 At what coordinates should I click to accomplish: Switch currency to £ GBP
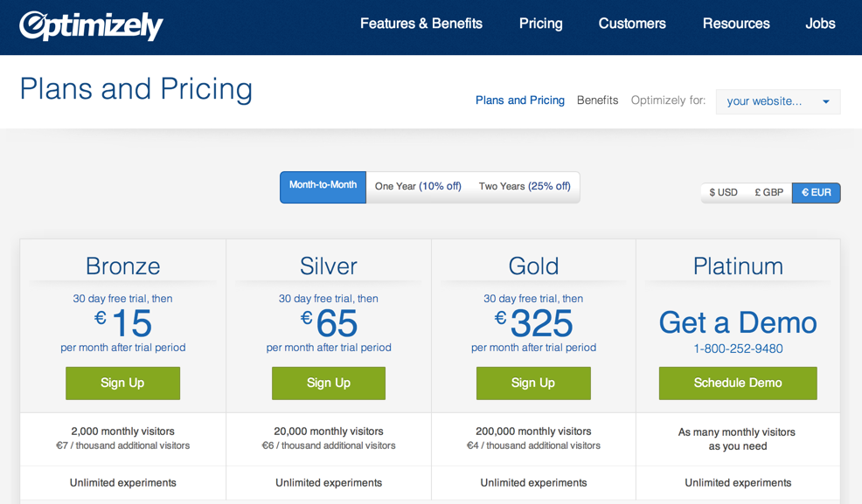pos(769,193)
